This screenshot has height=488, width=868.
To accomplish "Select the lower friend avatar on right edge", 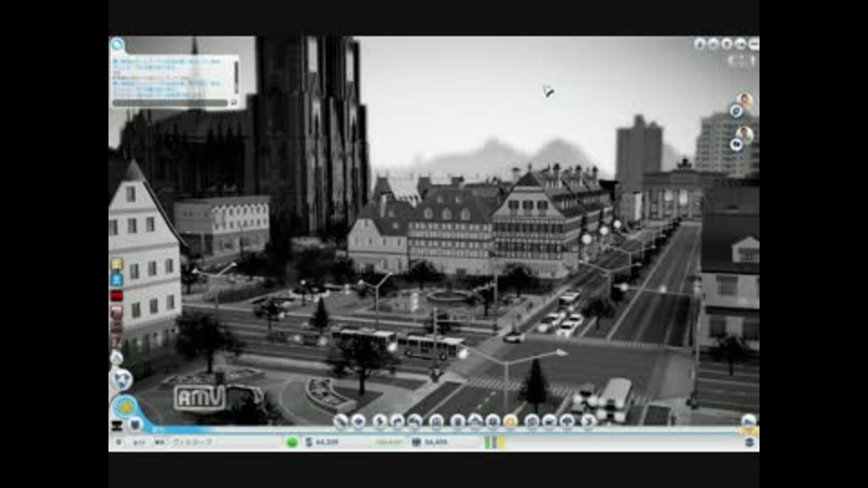I will (744, 134).
